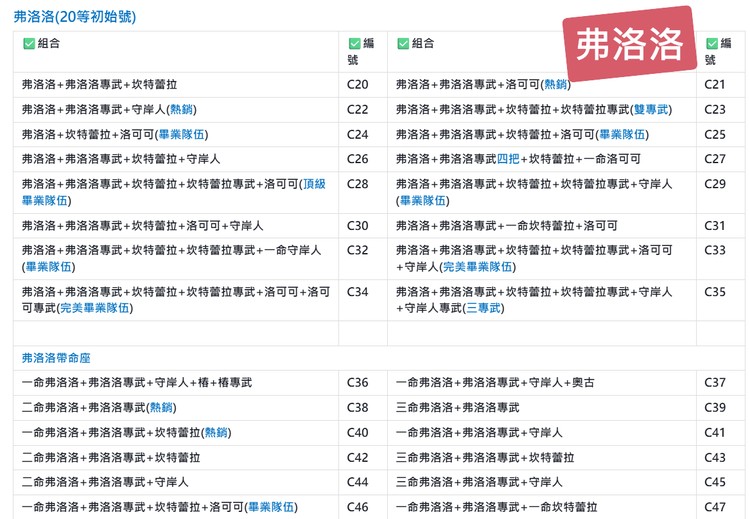Click the green checkmark beside the left 組合 header
This screenshot has height=519, width=750.
click(x=28, y=44)
